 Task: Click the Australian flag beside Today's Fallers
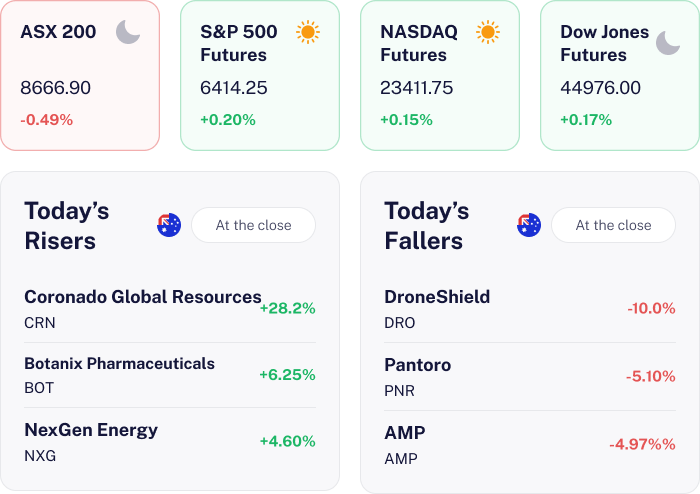[529, 225]
